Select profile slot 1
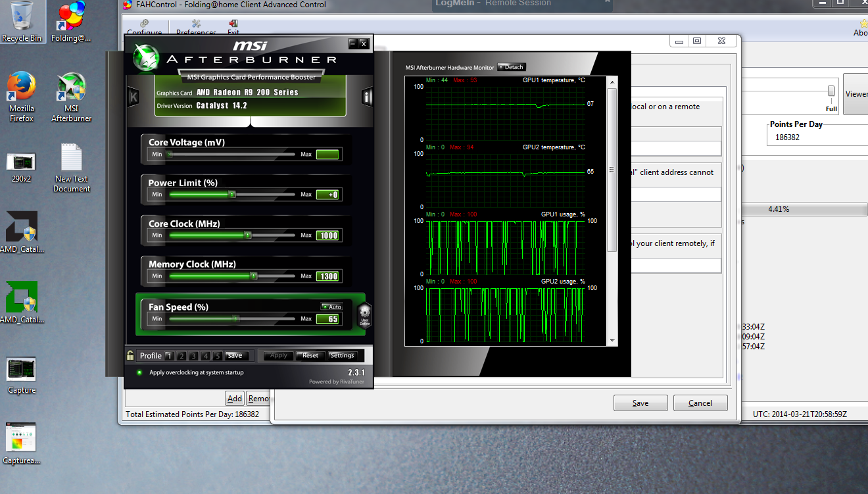The height and width of the screenshot is (494, 868). pyautogui.click(x=169, y=356)
